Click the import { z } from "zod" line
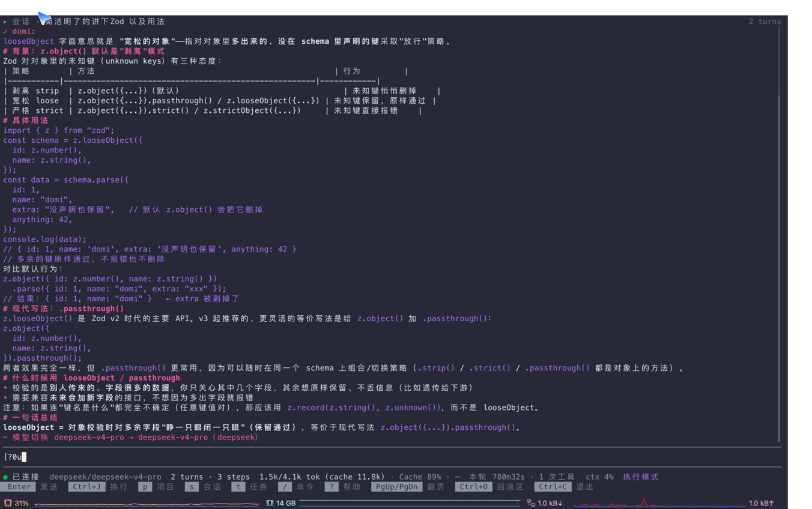 59,130
